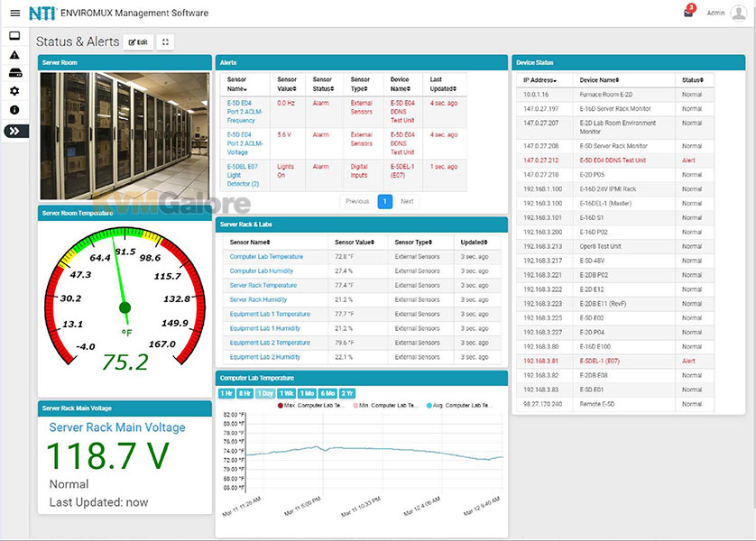This screenshot has height=541, width=756.
Task: Sort Device Status by IP Address
Action: click(540, 80)
